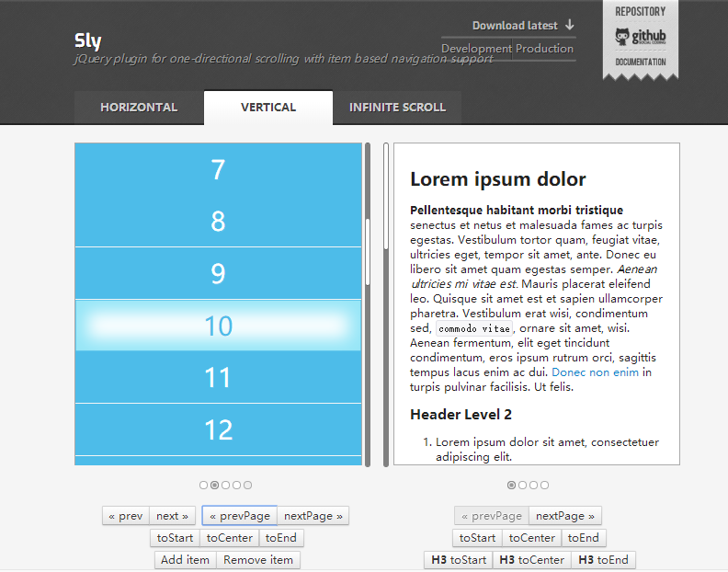This screenshot has height=572, width=728.
Task: Go to third page dot of item list
Action: [x=225, y=486]
